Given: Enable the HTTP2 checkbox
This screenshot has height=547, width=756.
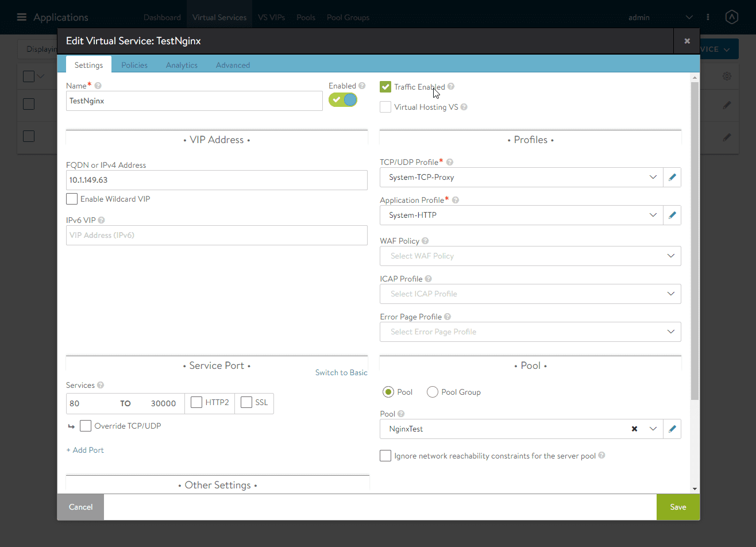Looking at the screenshot, I should [196, 402].
